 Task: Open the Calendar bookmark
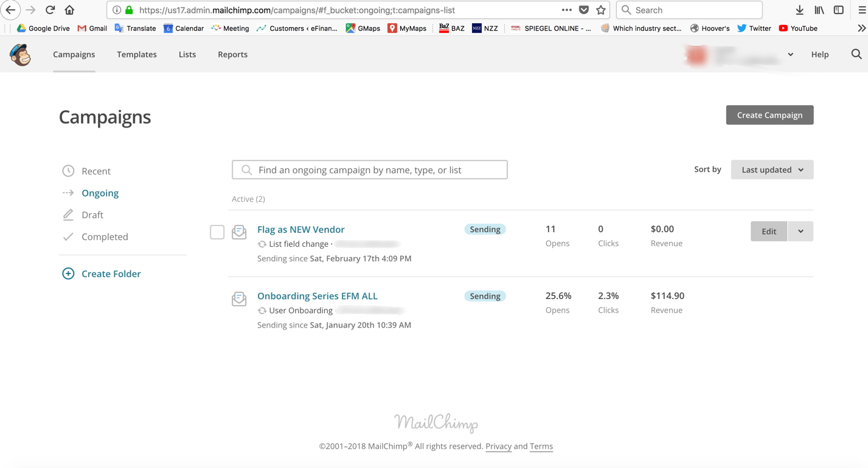point(184,28)
